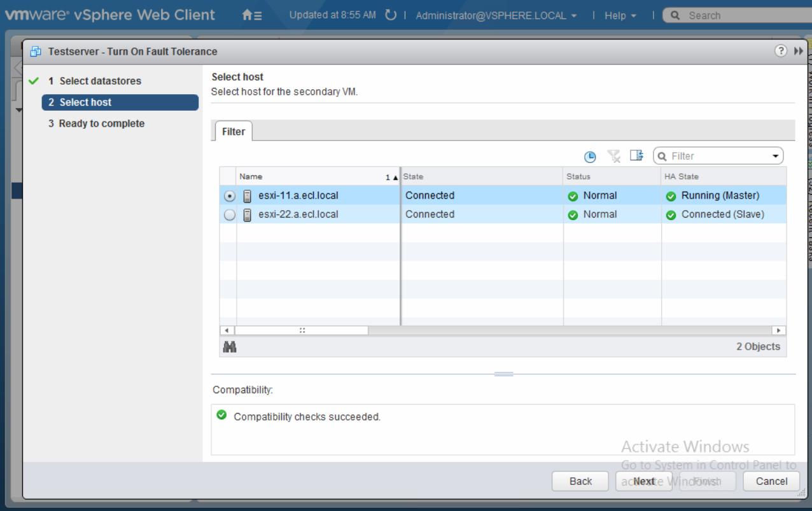
Task: Expand the Filter box dropdown arrow
Action: coord(775,156)
